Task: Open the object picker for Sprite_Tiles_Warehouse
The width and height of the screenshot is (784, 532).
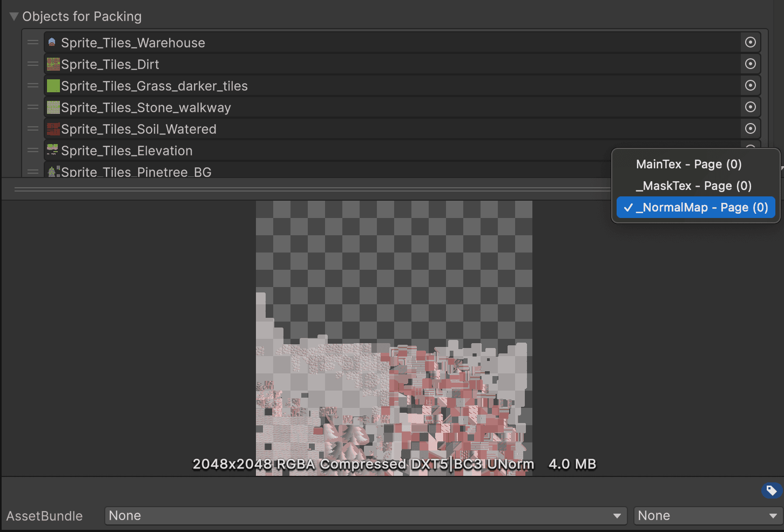Action: [x=751, y=42]
